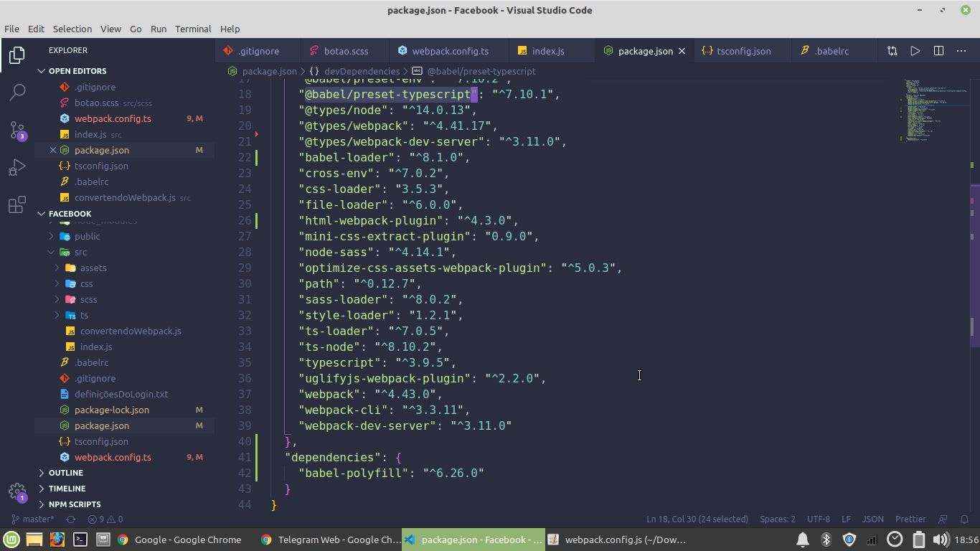The width and height of the screenshot is (980, 551).
Task: Click devDependencies in the breadcrumb
Action: point(362,71)
